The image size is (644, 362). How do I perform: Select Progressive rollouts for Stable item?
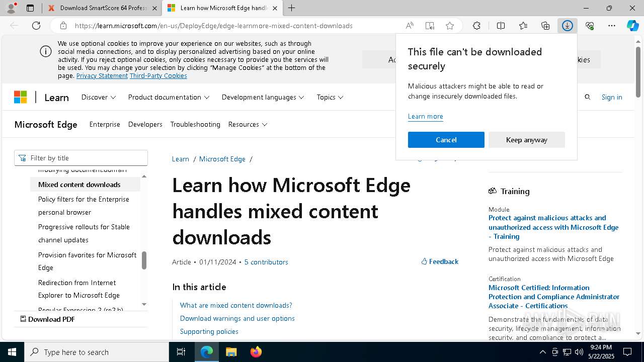pyautogui.click(x=84, y=233)
